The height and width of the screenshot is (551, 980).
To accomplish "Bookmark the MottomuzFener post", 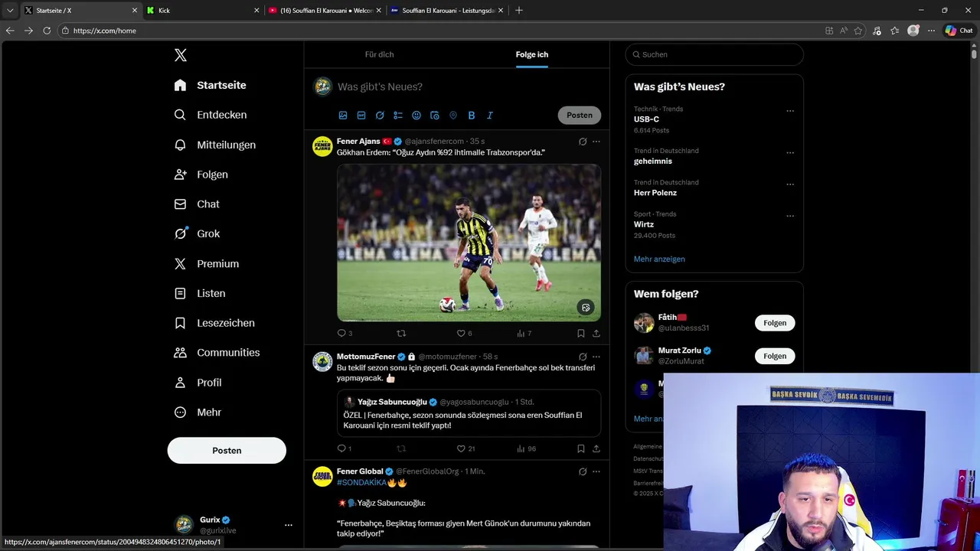I will (x=581, y=449).
